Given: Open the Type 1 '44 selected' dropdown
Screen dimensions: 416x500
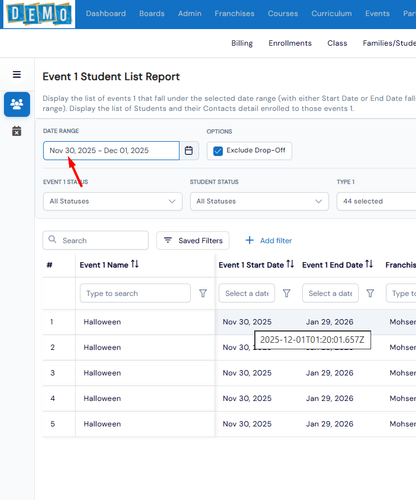Looking at the screenshot, I should point(376,201).
